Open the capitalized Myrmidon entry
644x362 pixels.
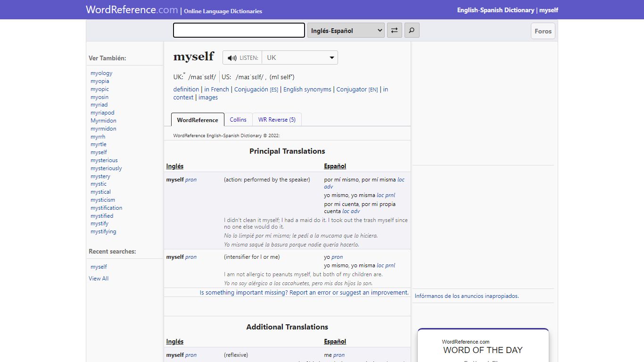pyautogui.click(x=103, y=121)
